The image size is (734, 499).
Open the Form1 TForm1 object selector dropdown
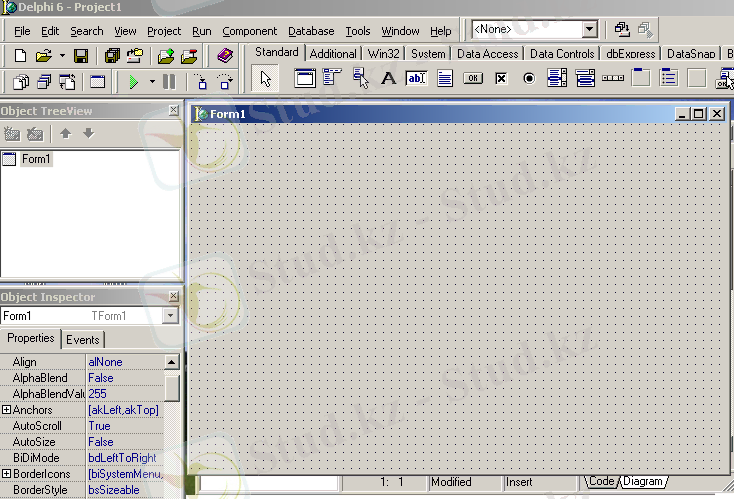(x=170, y=316)
